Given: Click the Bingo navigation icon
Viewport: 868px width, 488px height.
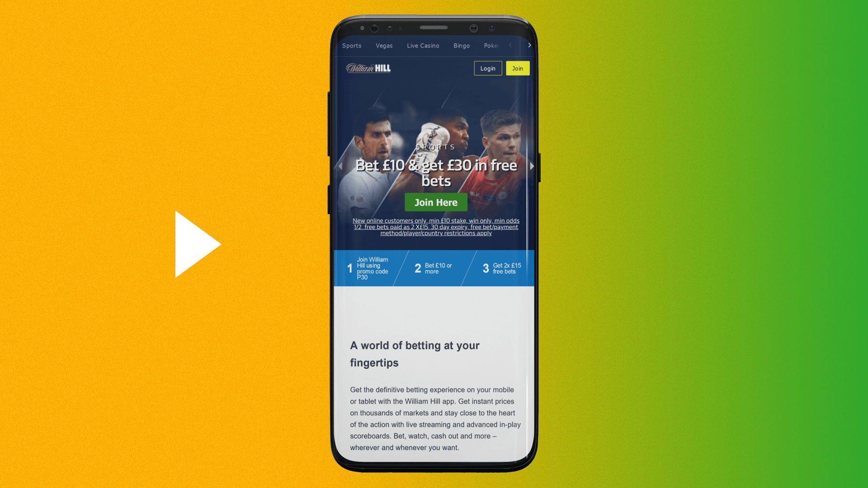Looking at the screenshot, I should (462, 45).
